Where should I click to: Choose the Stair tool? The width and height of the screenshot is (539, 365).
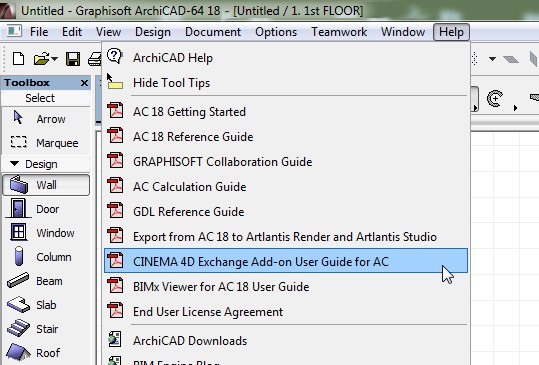click(x=46, y=329)
